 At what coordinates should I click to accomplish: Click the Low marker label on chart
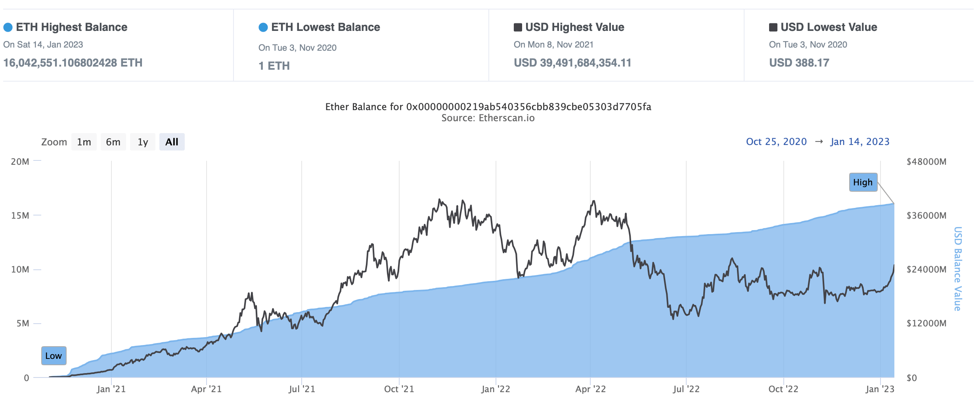tap(54, 356)
